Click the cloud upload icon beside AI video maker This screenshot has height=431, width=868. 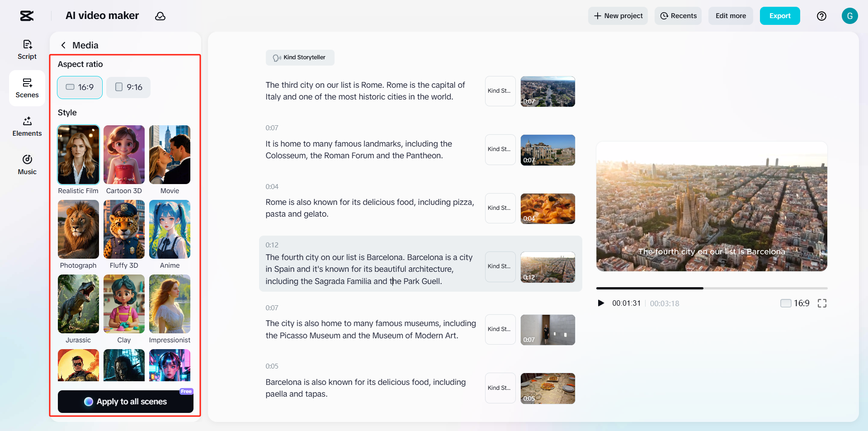[160, 16]
